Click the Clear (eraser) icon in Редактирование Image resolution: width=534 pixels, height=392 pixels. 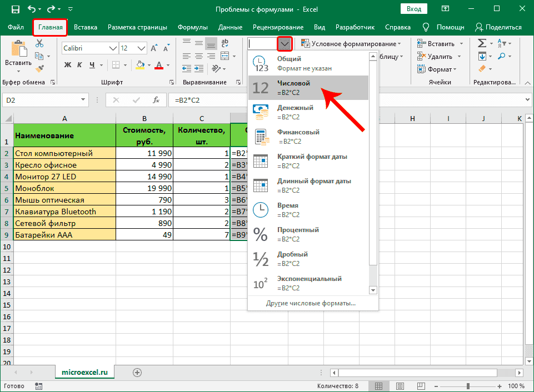click(483, 68)
